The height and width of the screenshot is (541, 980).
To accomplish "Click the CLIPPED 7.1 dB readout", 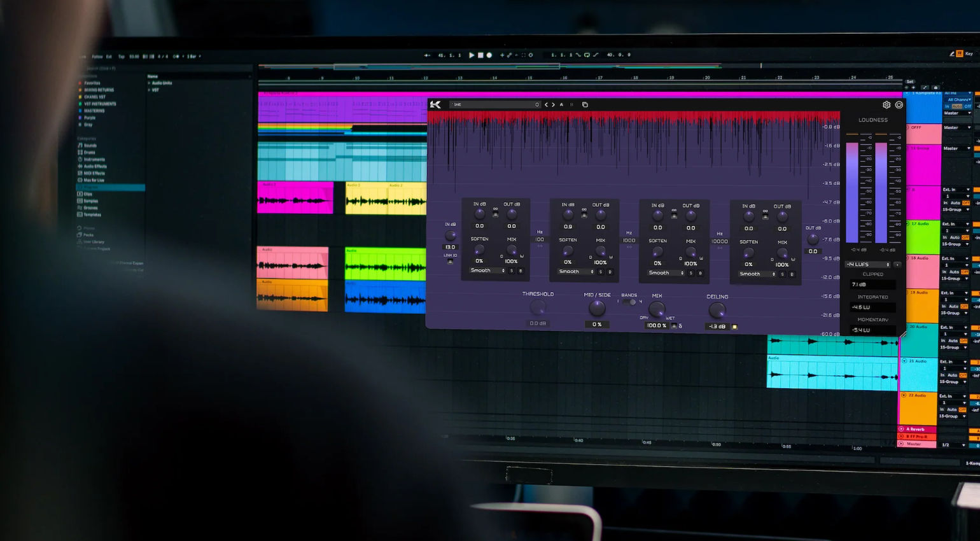I will tap(872, 285).
